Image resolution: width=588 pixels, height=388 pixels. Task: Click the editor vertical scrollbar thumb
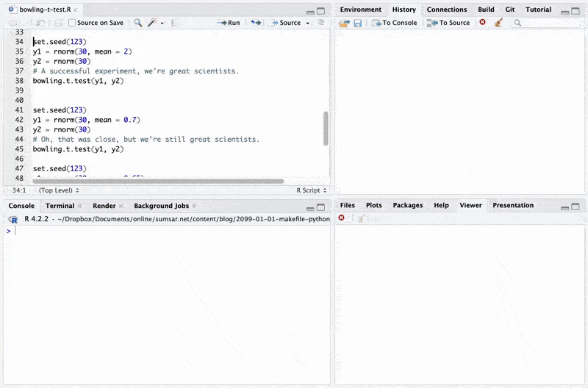[326, 129]
